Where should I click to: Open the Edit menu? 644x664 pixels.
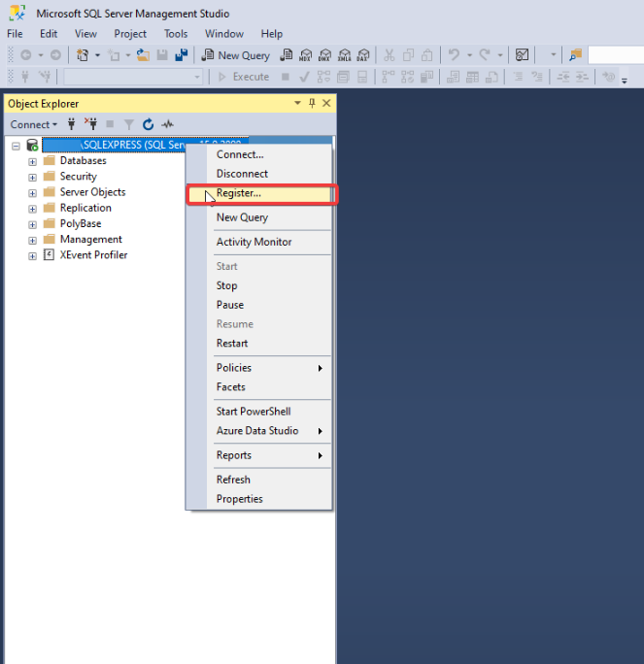pyautogui.click(x=49, y=34)
